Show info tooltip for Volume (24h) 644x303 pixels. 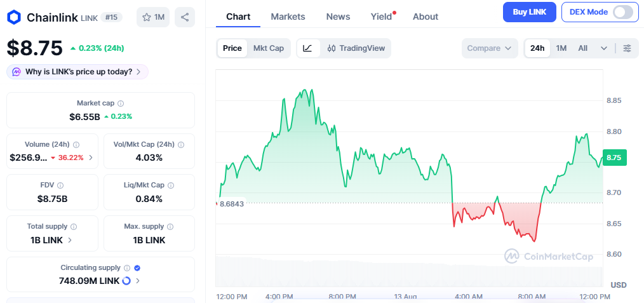point(76,145)
